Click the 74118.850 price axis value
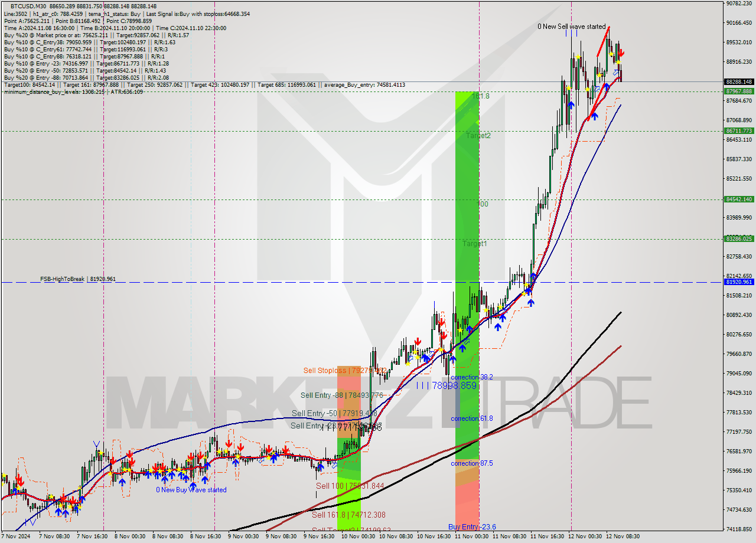Viewport: 756px width, 543px height. [x=739, y=529]
